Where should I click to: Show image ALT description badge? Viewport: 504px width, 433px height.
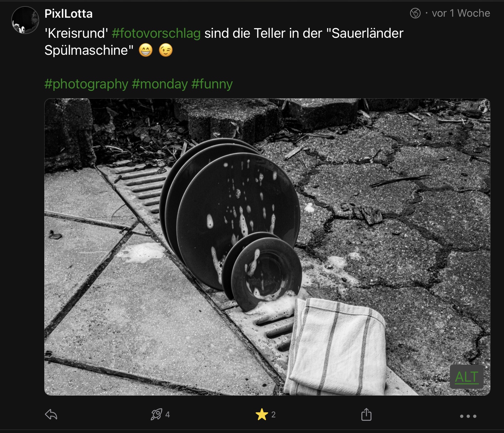click(467, 377)
